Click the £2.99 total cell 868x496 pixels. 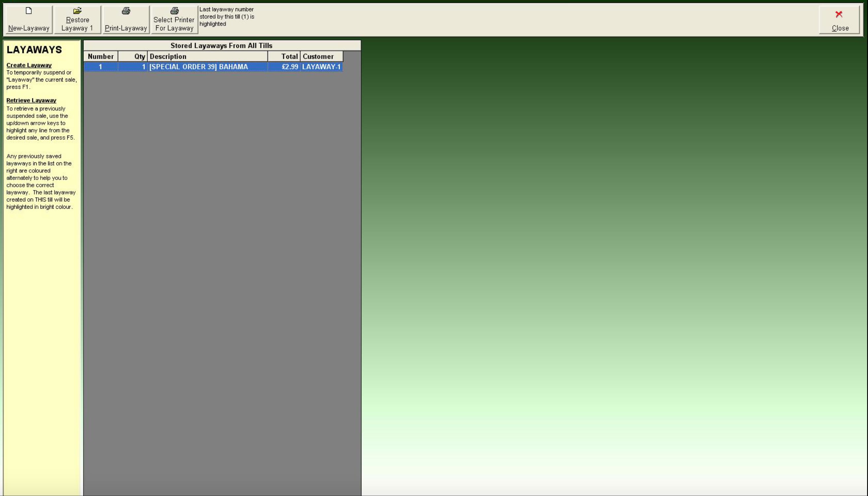pyautogui.click(x=284, y=67)
